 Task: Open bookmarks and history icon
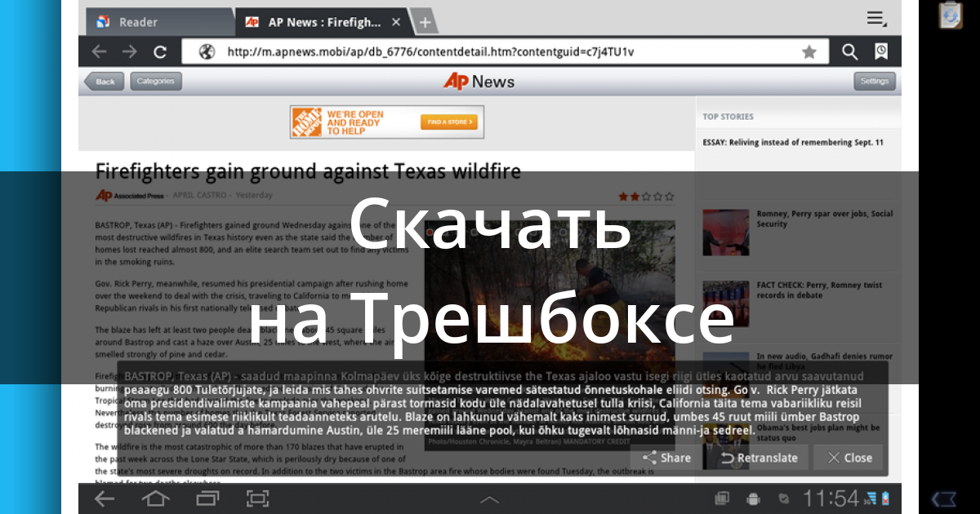click(881, 52)
